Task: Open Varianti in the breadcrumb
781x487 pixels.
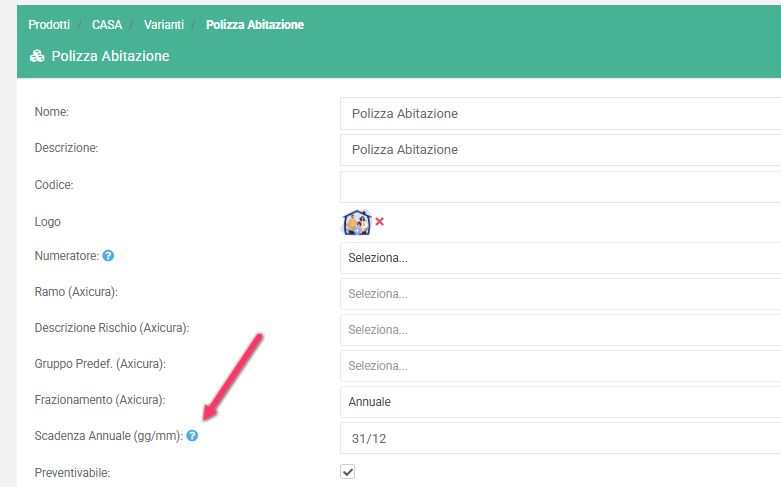Action: (x=164, y=24)
